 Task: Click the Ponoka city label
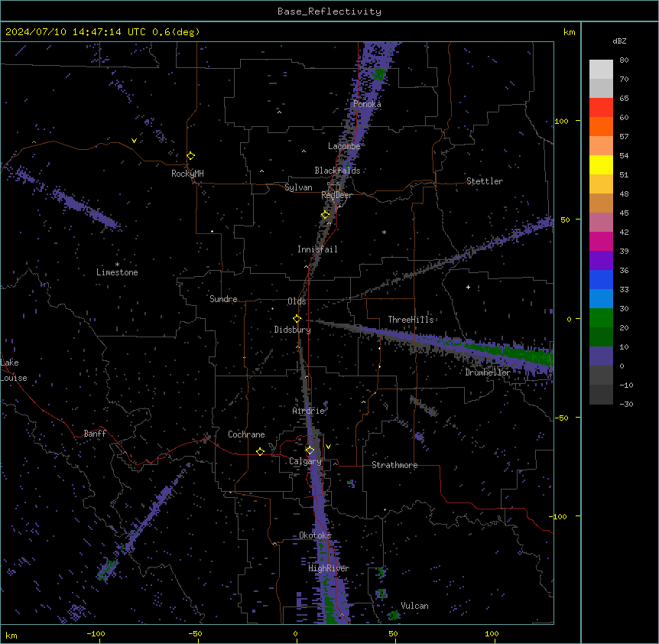coord(367,104)
